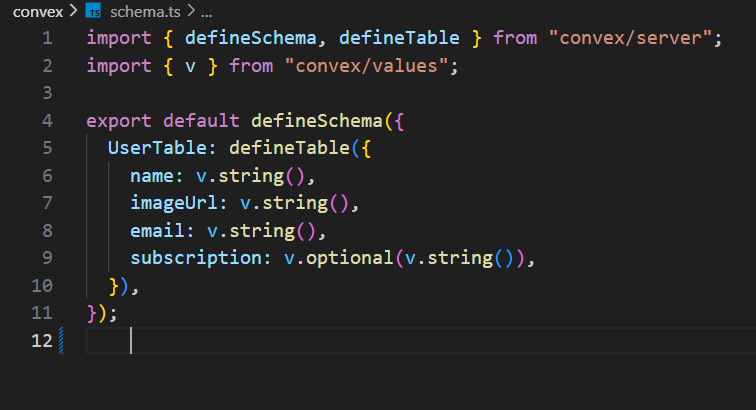The image size is (756, 410).
Task: Click the "convex/values" string literal
Action: 366,66
